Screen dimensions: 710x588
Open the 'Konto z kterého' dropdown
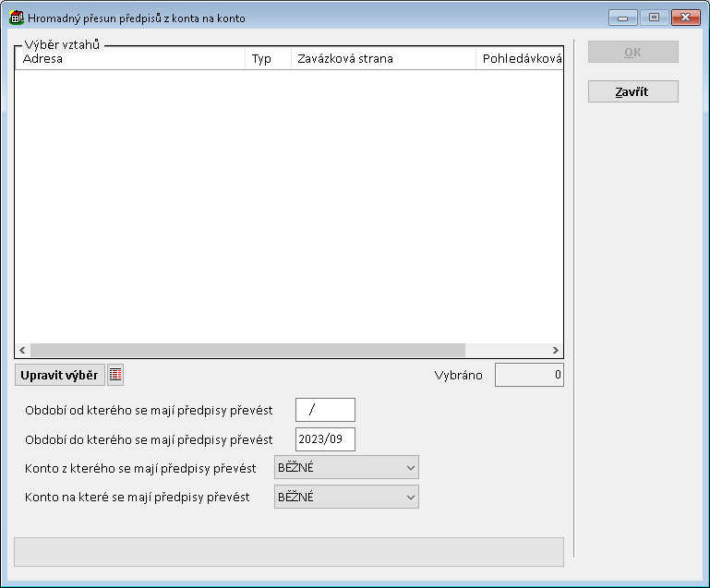(x=347, y=468)
